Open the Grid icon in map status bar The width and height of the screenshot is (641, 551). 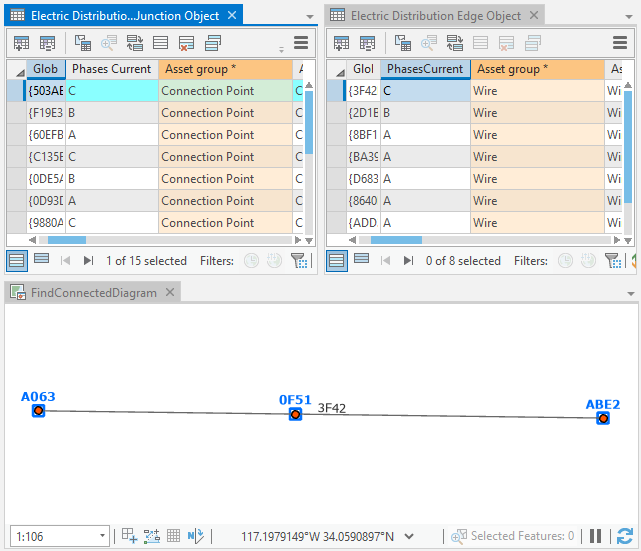pos(173,536)
